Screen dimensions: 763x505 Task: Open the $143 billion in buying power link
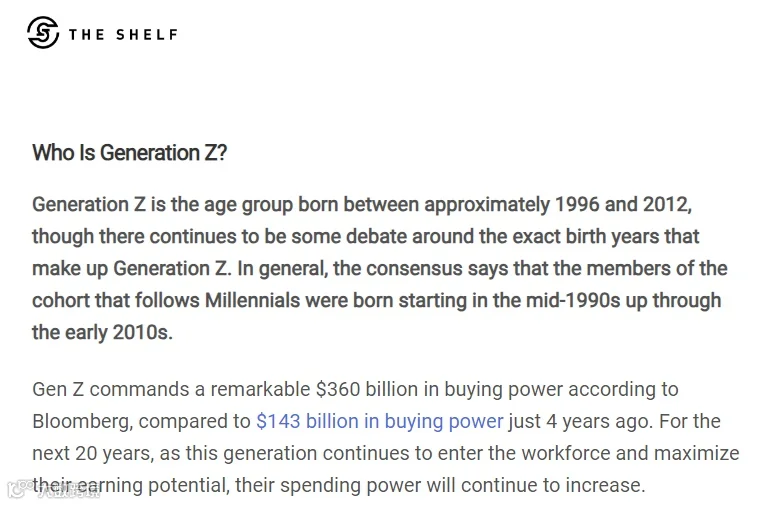380,421
